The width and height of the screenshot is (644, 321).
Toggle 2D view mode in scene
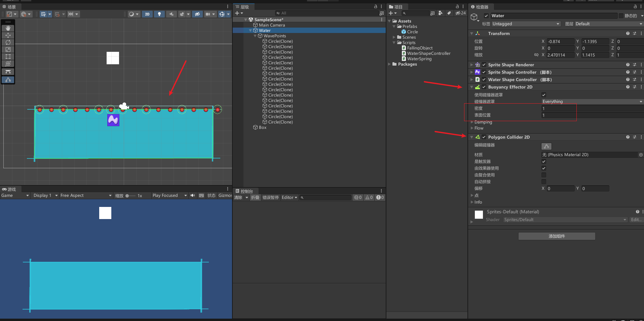pyautogui.click(x=147, y=14)
